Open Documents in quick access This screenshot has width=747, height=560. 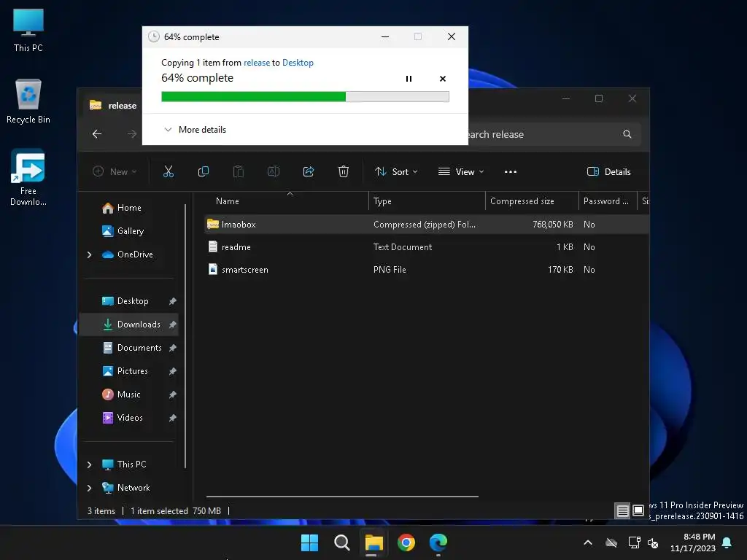[x=128, y=348]
